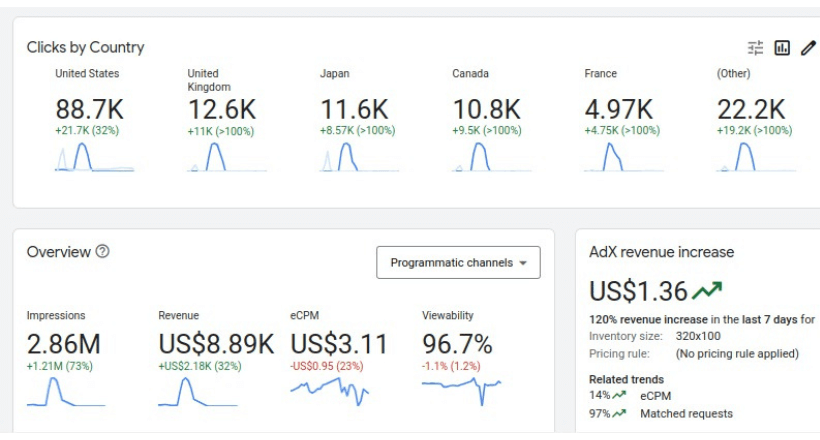Select the Revenue US$8.89K metric
This screenshot has width=820, height=440.
point(216,344)
